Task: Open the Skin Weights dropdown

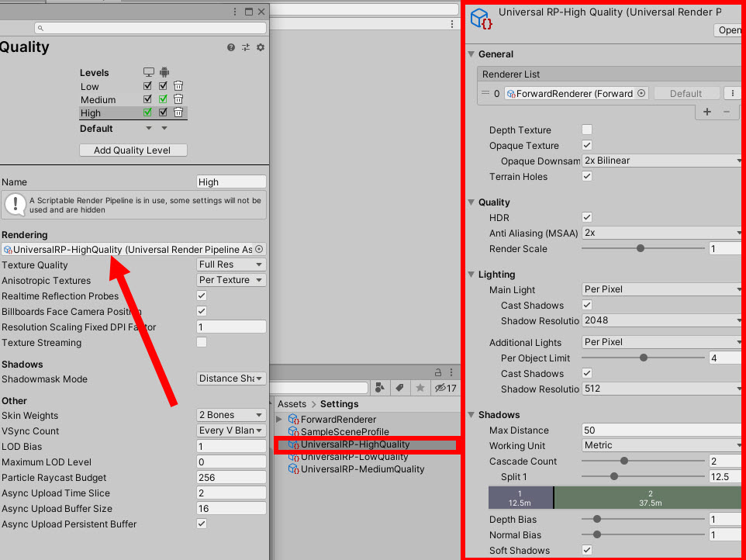Action: pos(231,415)
